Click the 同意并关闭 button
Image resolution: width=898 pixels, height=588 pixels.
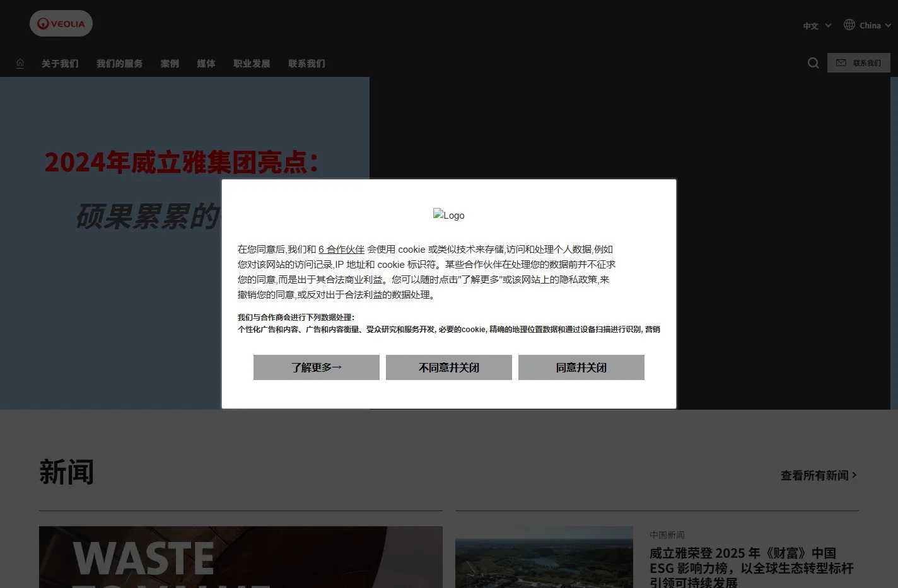tap(581, 367)
